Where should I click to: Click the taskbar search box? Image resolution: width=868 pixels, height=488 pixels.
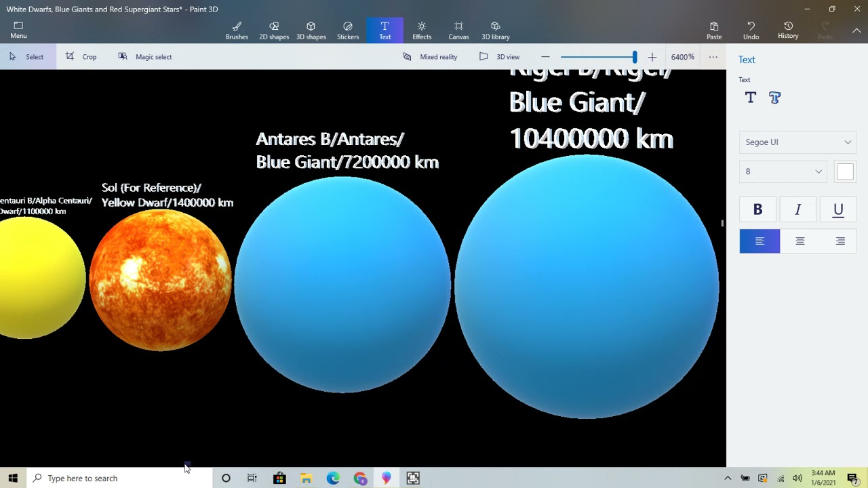pos(119,478)
